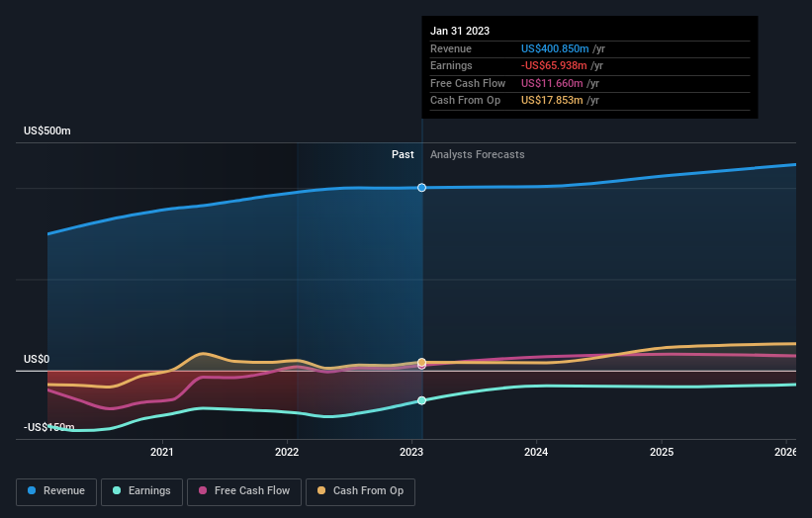Click the Free Cash Flow value US$11.660m
The image size is (812, 518).
pos(552,83)
